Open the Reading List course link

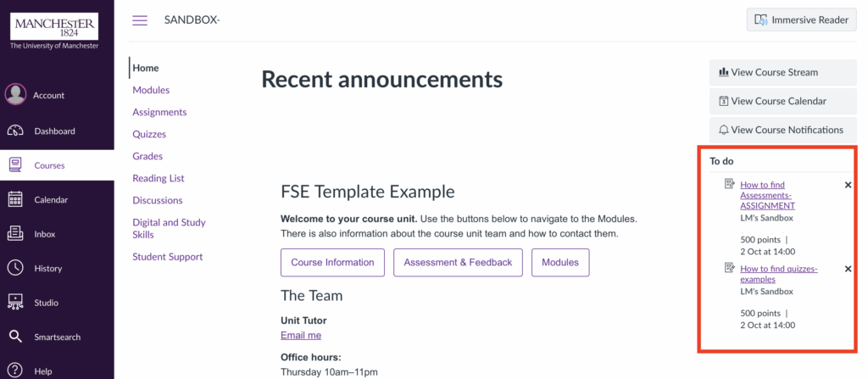(158, 178)
